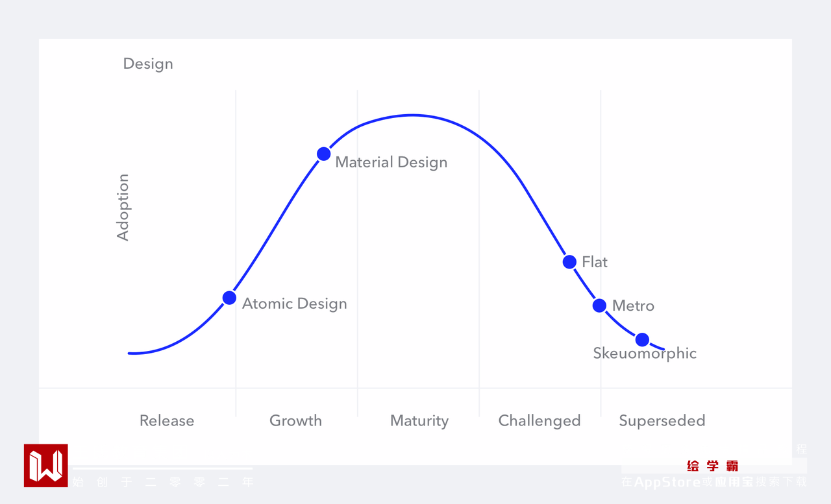Click the Maturity stage label
The height and width of the screenshot is (504, 831).
pos(419,420)
